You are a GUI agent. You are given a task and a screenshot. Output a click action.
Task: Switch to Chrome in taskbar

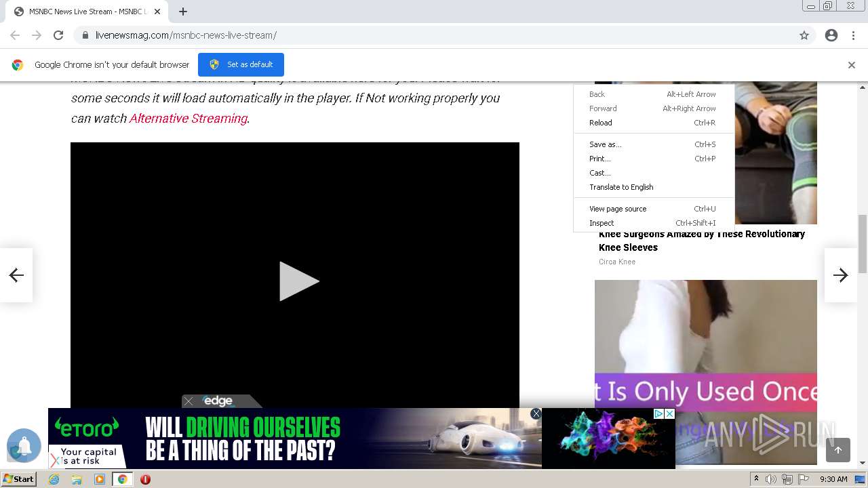coord(122,479)
